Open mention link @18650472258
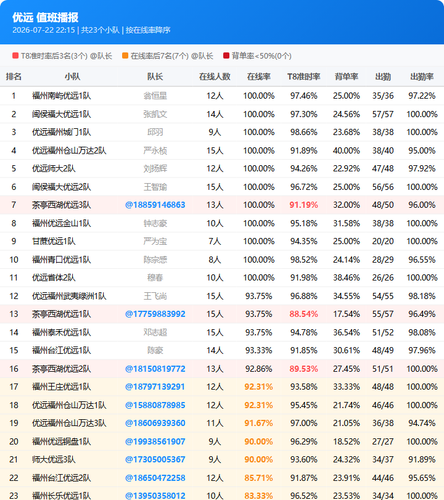444x500 pixels. click(x=155, y=478)
